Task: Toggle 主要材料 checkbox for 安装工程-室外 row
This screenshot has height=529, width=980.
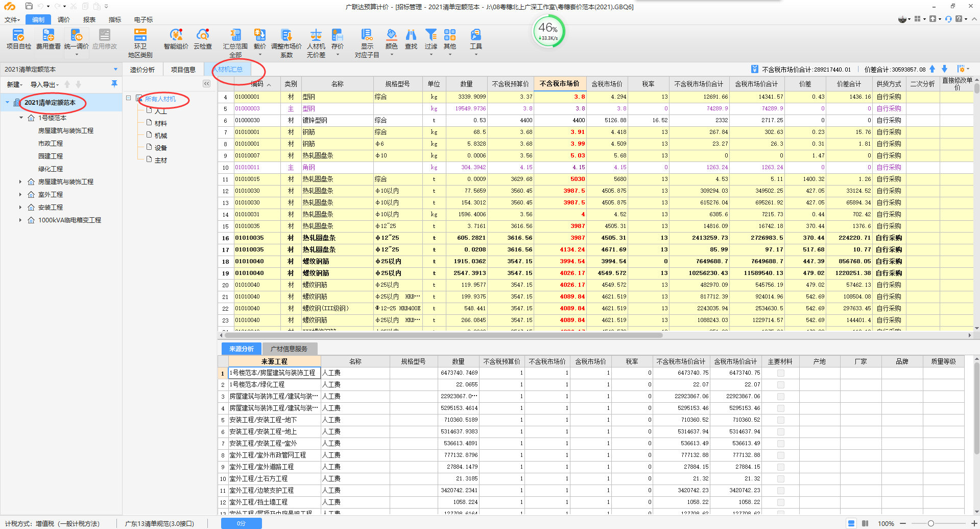Action: (x=780, y=444)
